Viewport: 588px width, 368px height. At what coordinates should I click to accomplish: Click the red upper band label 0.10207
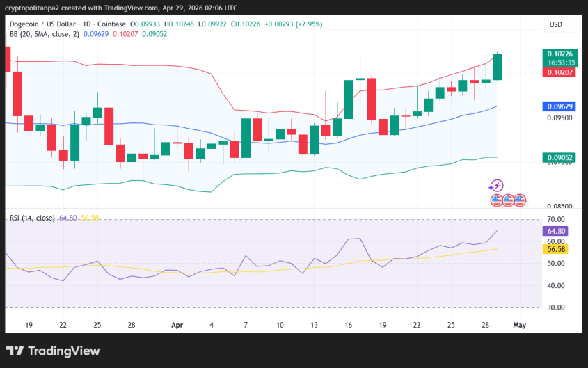[560, 72]
